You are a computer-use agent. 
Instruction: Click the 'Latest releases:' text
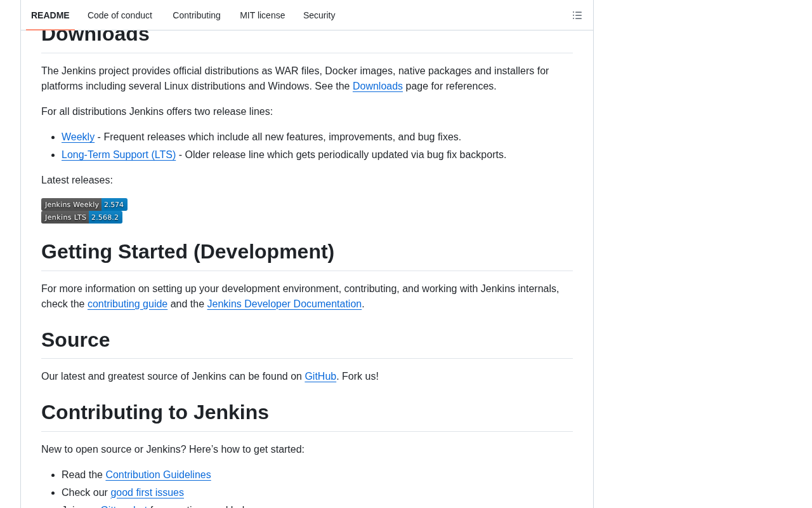tap(77, 180)
